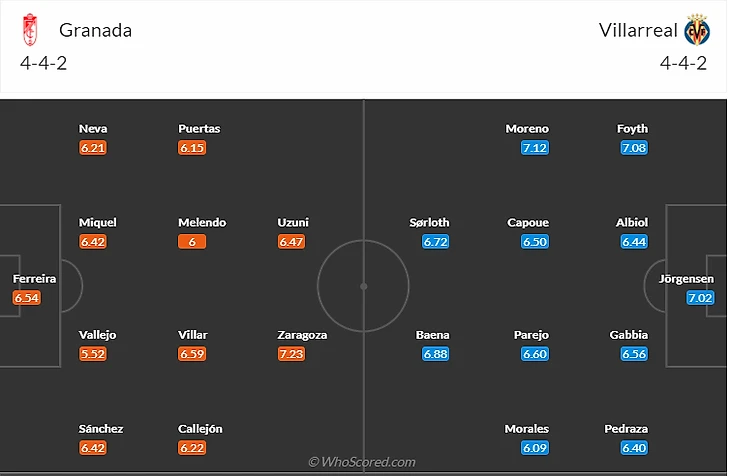
Task: Click the Villarreal club crest icon
Action: (x=697, y=31)
